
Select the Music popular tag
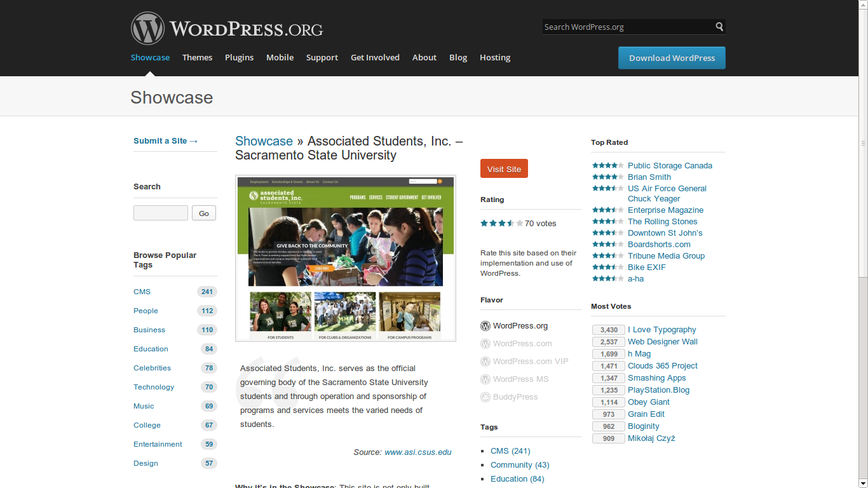point(144,406)
